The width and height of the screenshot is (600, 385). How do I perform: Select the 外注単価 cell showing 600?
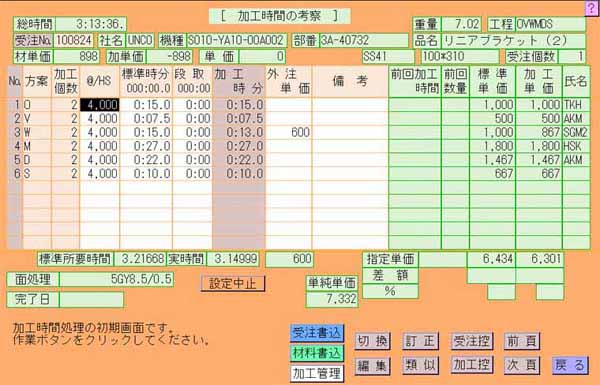click(289, 132)
